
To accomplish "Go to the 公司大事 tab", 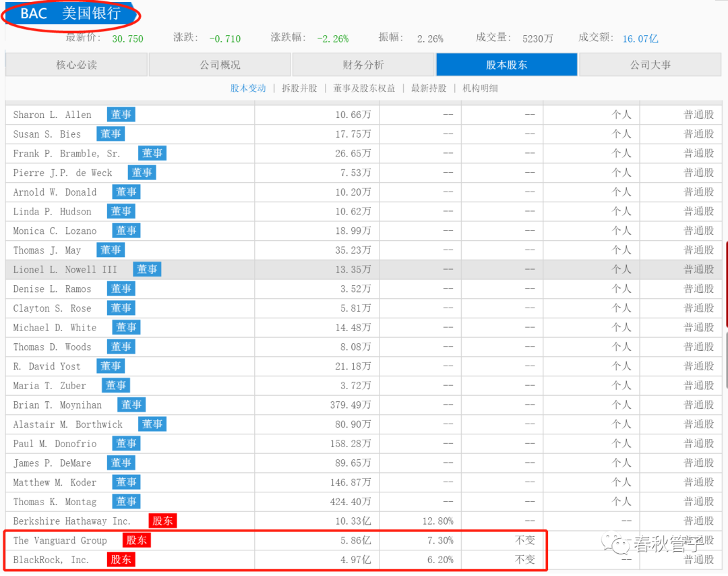I will [650, 65].
